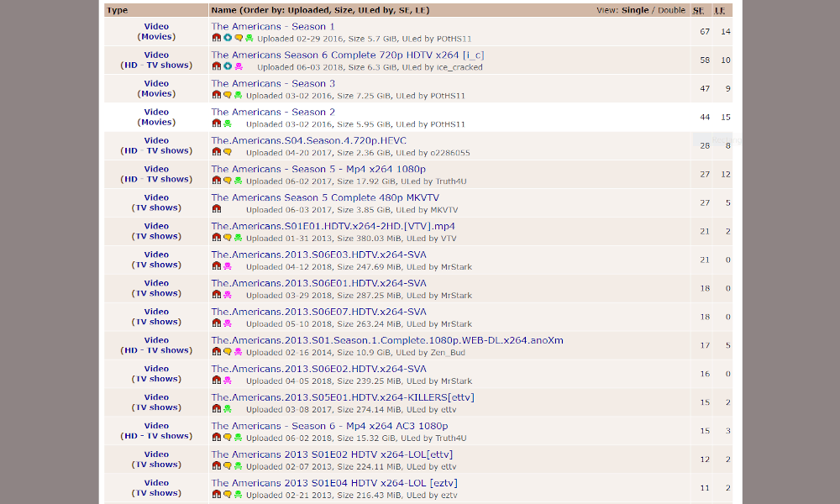This screenshot has height=504, width=840.
Task: Click magnet icon for The.Americans.S01E01 VTV torrent
Action: [x=217, y=237]
